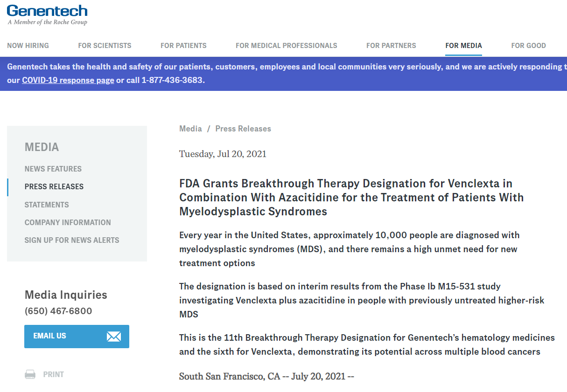Select the For Media tab
The width and height of the screenshot is (567, 392).
pyautogui.click(x=463, y=46)
